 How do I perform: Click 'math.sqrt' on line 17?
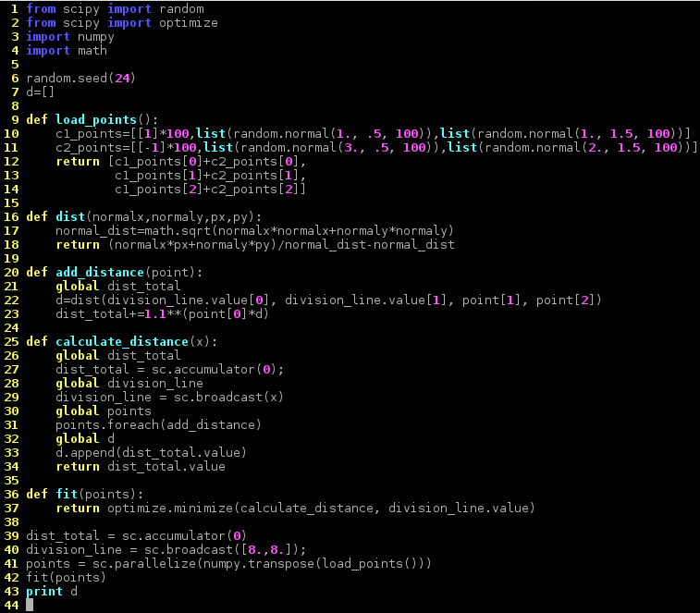[x=178, y=231]
